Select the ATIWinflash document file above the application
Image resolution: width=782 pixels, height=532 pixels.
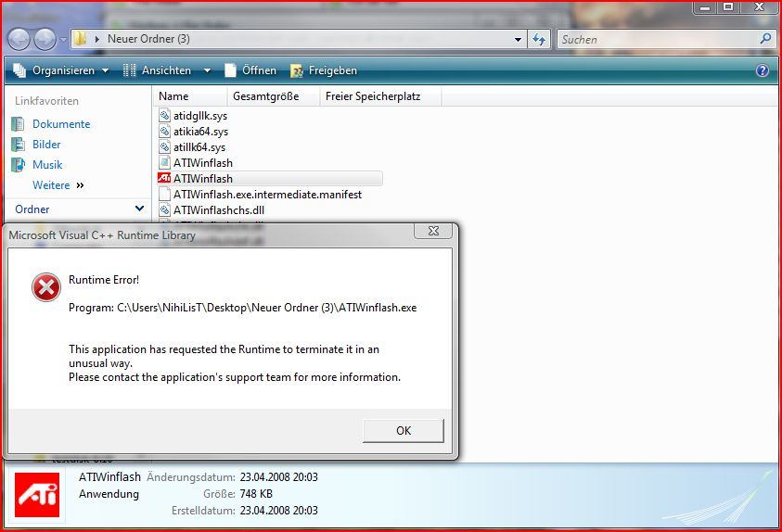click(x=203, y=163)
